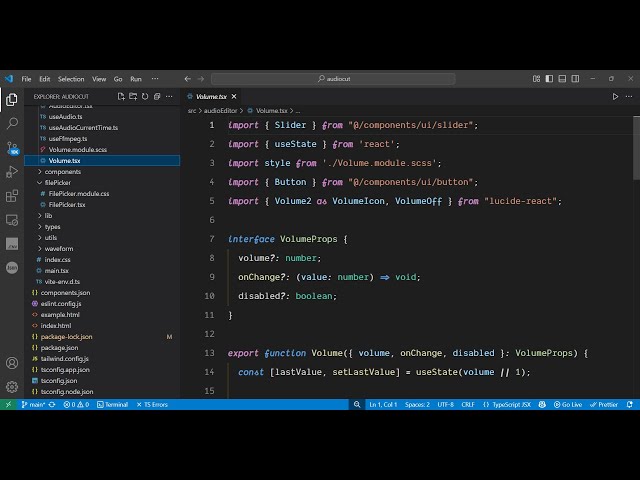Open the Edit menu
This screenshot has height=480, width=640.
44,79
